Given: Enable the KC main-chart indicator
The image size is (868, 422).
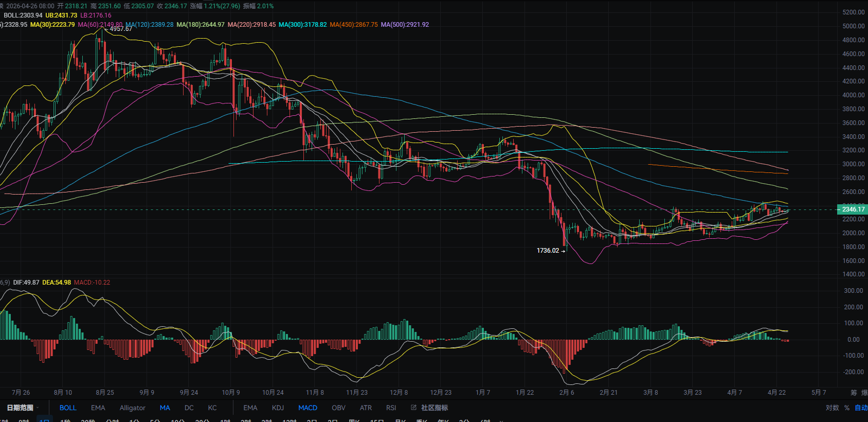Looking at the screenshot, I should coord(212,408).
